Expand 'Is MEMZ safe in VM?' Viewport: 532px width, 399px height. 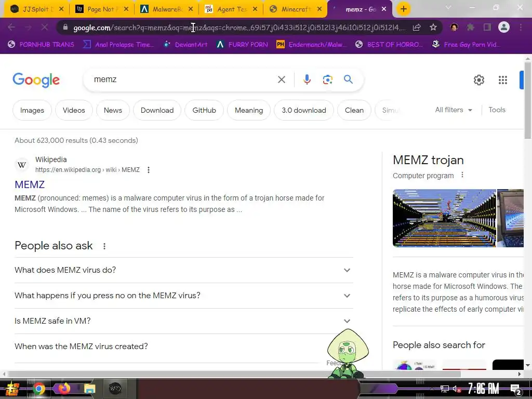click(x=183, y=321)
